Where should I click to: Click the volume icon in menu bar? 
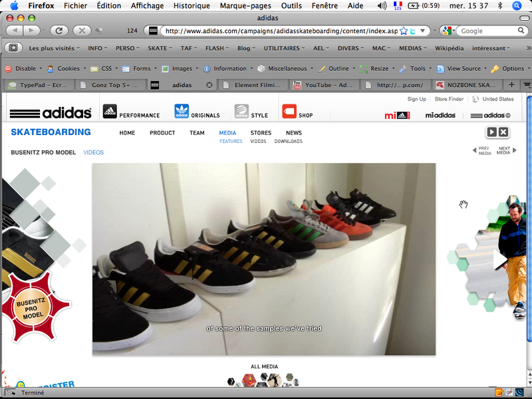[382, 5]
